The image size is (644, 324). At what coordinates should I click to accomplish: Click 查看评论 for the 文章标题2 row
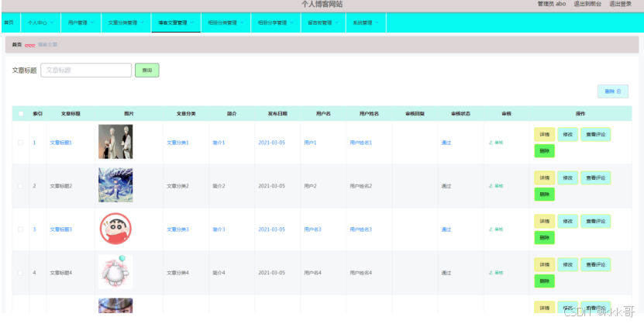(595, 178)
